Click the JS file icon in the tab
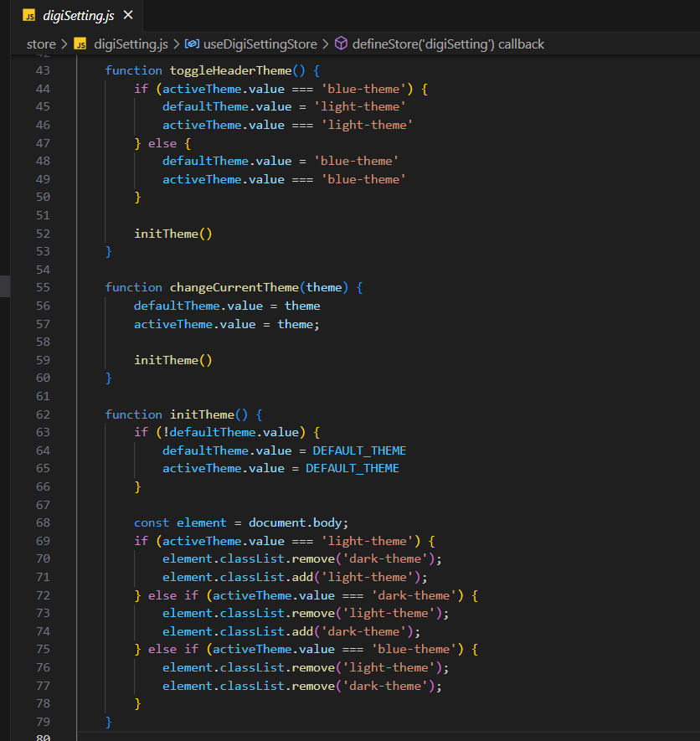This screenshot has height=741, width=700. coord(28,15)
